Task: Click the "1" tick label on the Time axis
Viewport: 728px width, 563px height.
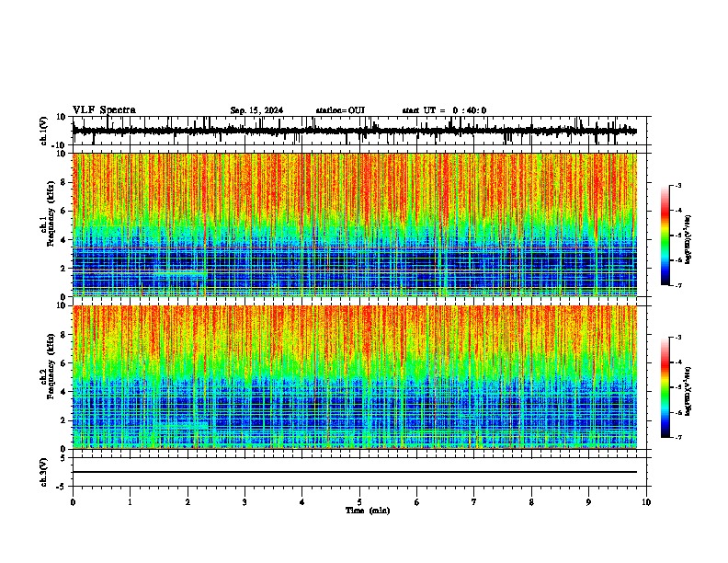Action: (130, 502)
